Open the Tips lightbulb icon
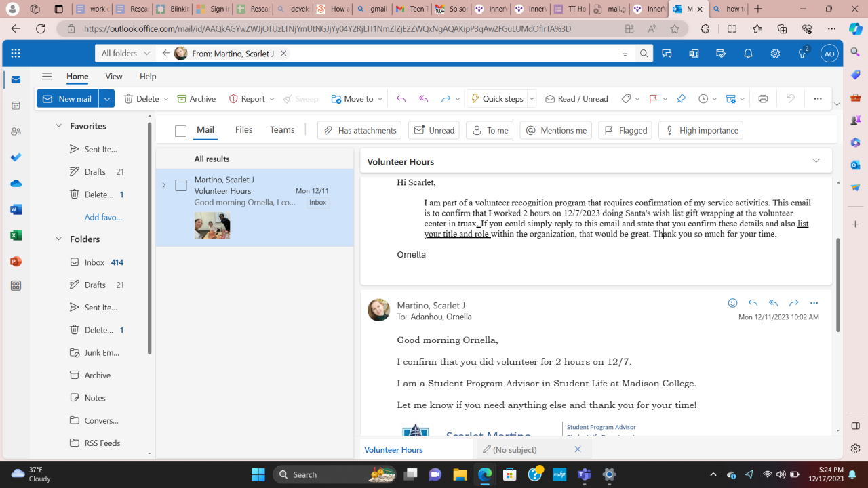868x488 pixels. (803, 54)
